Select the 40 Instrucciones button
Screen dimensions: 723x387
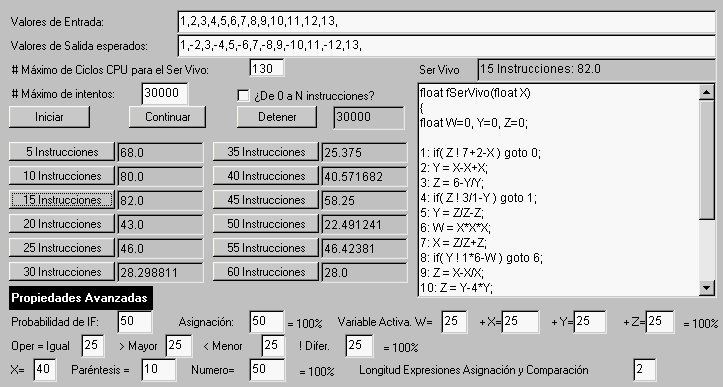(266, 176)
